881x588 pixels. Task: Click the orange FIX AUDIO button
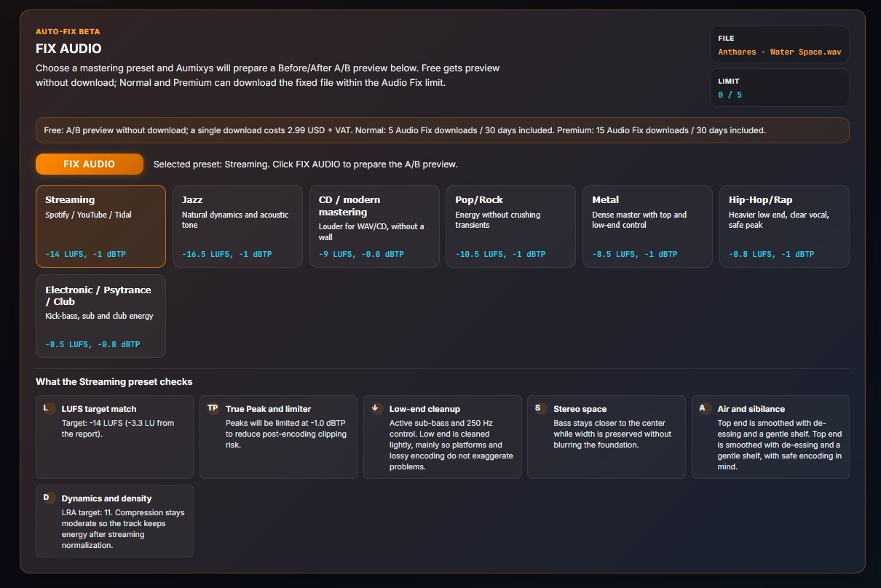tap(90, 164)
